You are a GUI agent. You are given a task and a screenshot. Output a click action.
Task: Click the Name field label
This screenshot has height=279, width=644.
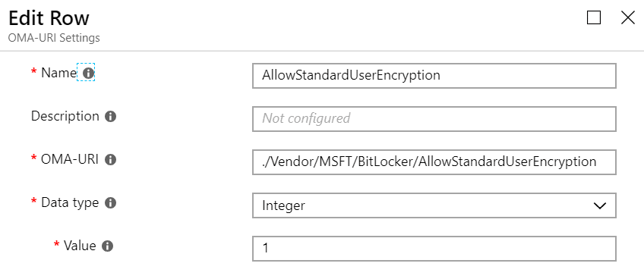pos(58,73)
